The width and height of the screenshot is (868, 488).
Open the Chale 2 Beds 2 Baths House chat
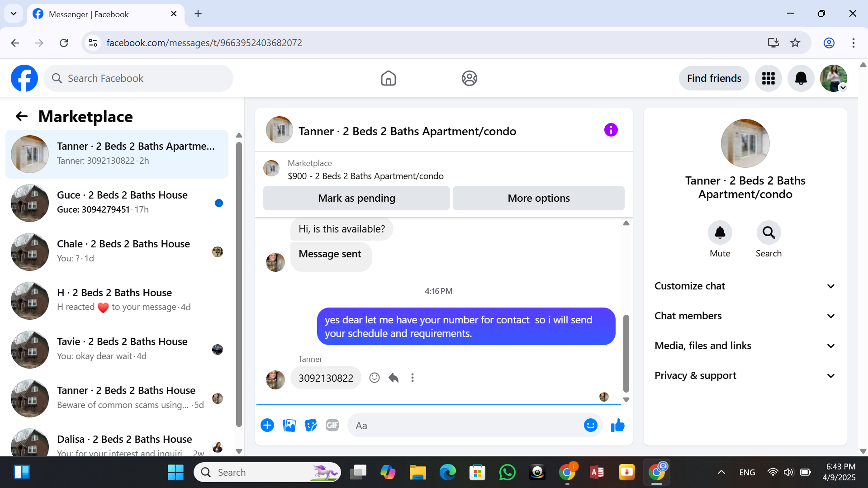coord(117,252)
